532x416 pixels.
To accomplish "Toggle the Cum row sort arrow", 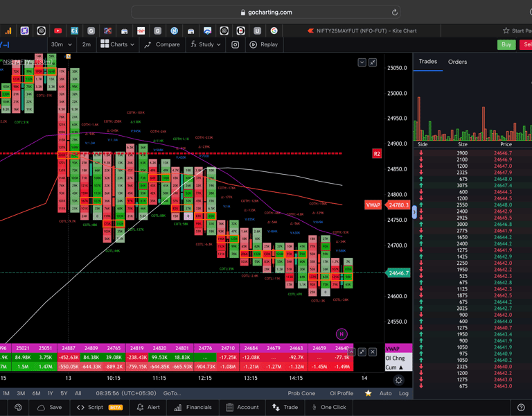I will tap(400, 367).
